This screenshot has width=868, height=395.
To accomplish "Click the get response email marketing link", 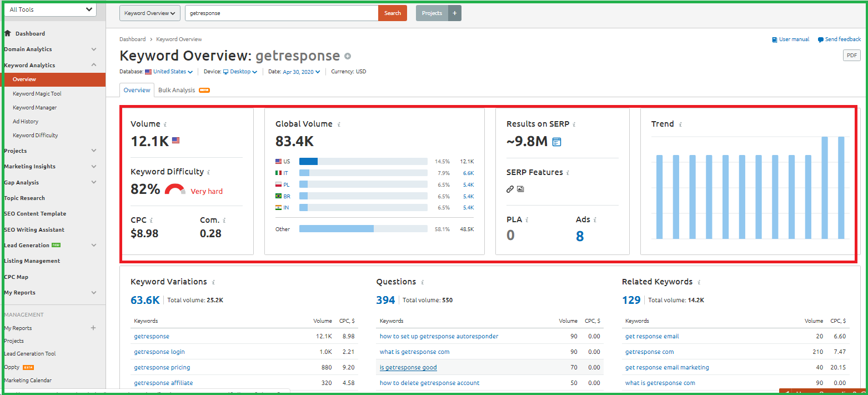I will click(x=667, y=367).
